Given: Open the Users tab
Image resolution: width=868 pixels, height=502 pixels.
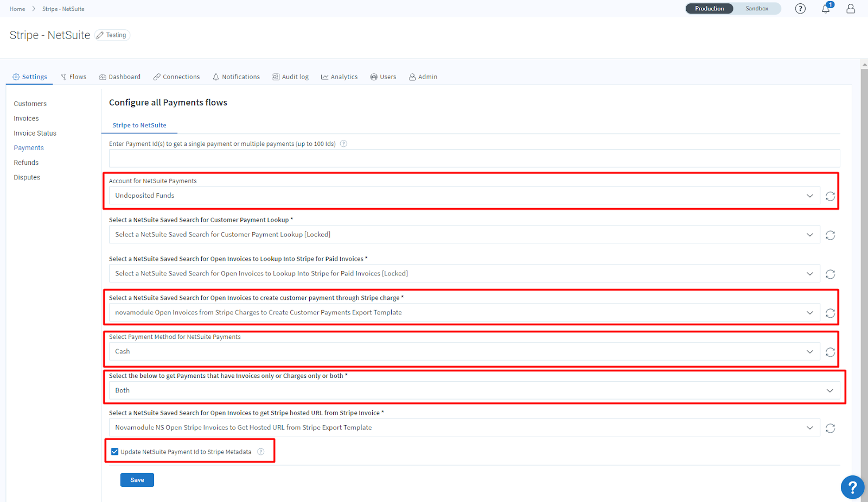Looking at the screenshot, I should (383, 77).
